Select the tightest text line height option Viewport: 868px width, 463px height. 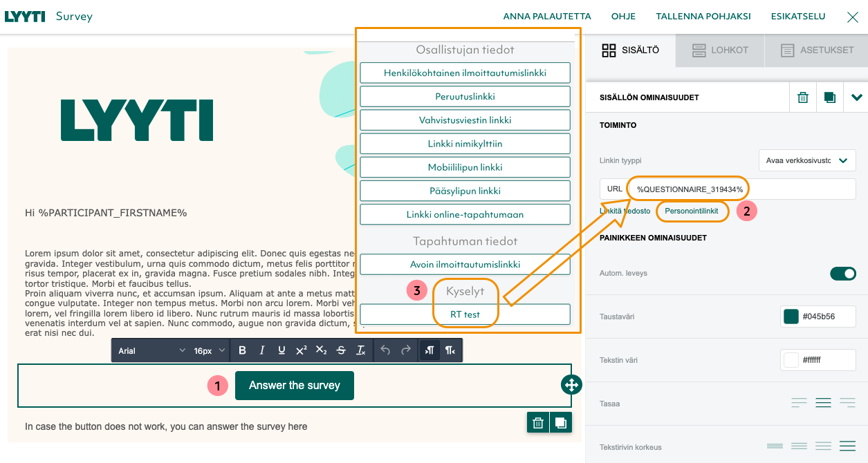point(775,446)
